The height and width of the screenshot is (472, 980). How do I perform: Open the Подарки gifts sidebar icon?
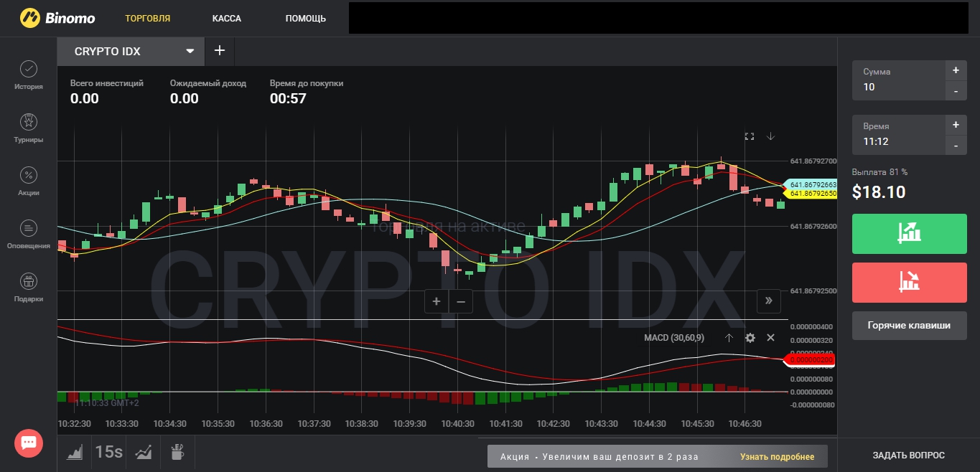tap(29, 287)
